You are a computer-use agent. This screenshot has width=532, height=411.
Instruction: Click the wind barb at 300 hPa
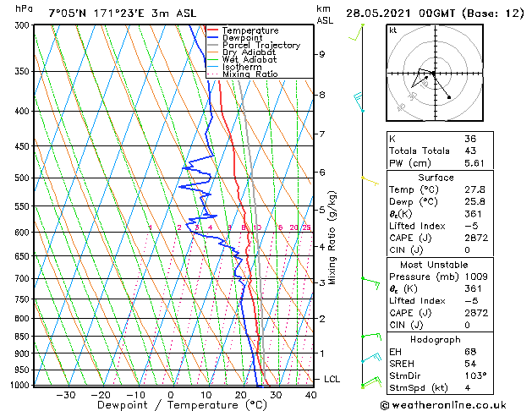[x=357, y=32]
